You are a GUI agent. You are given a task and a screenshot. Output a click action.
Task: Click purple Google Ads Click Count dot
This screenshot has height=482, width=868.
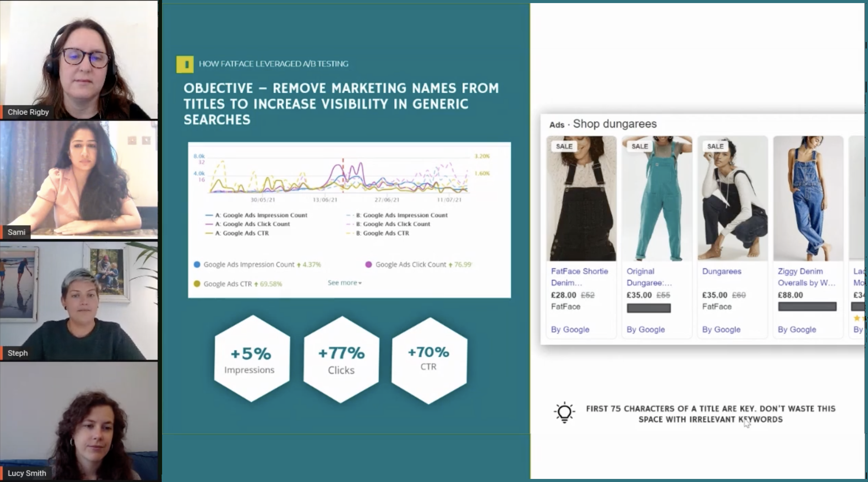pos(368,265)
